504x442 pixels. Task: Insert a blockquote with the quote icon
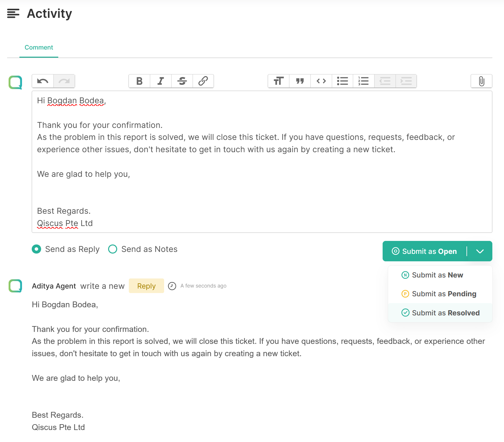300,81
